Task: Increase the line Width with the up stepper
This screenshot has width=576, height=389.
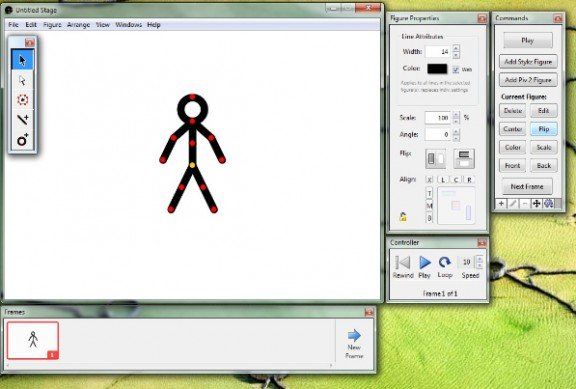Action: point(456,48)
